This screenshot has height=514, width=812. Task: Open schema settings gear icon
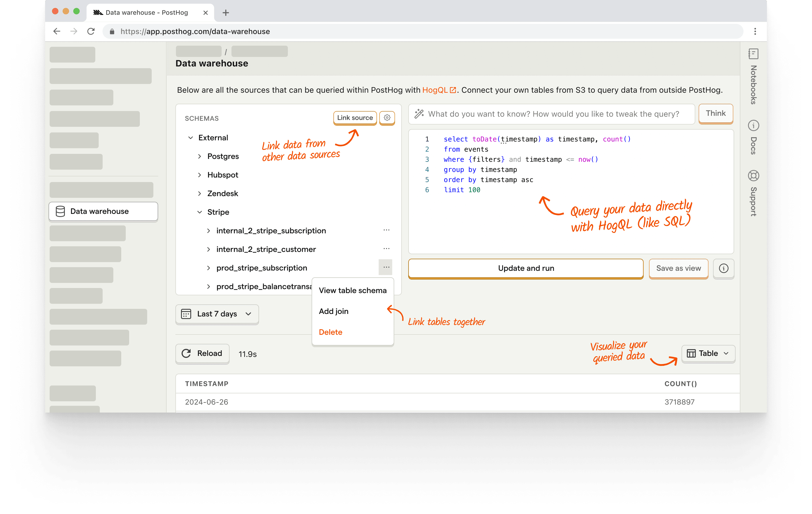pyautogui.click(x=387, y=118)
